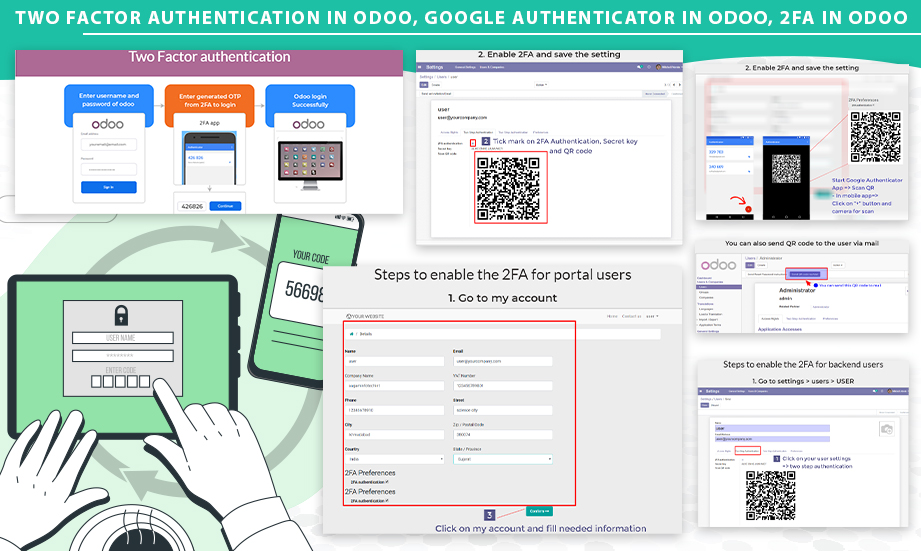Click the OTP box showing 426826
The height and width of the screenshot is (551, 921).
coord(192,206)
